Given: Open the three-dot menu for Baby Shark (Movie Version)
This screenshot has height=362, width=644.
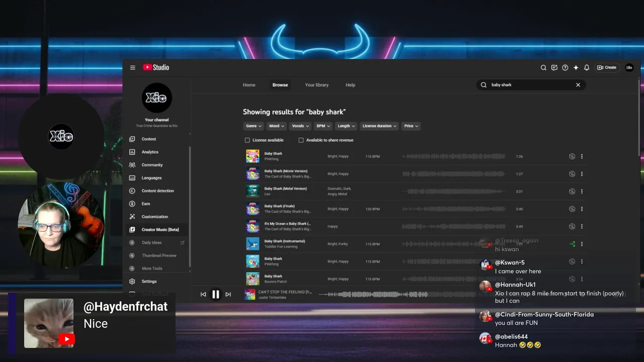Looking at the screenshot, I should coord(582,174).
